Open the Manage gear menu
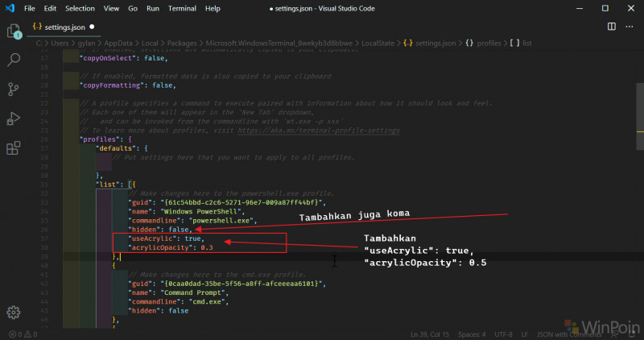The height and width of the screenshot is (340, 644). 14,313
